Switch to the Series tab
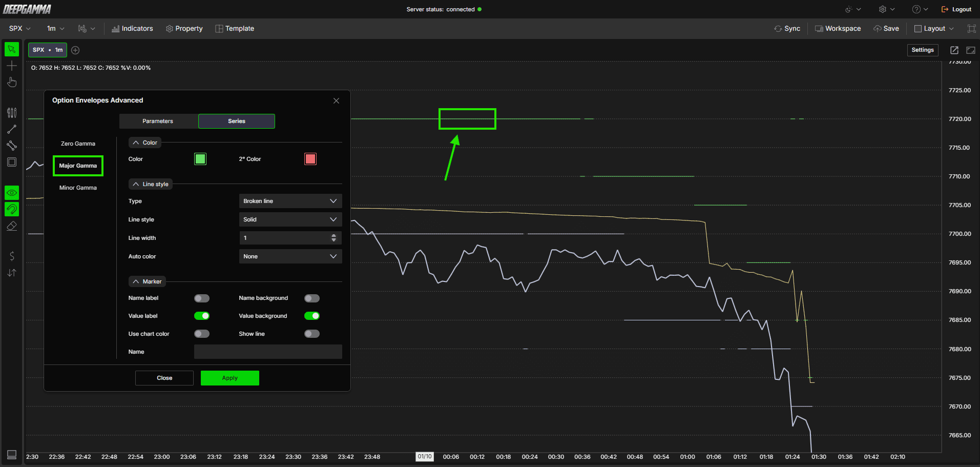 point(237,121)
